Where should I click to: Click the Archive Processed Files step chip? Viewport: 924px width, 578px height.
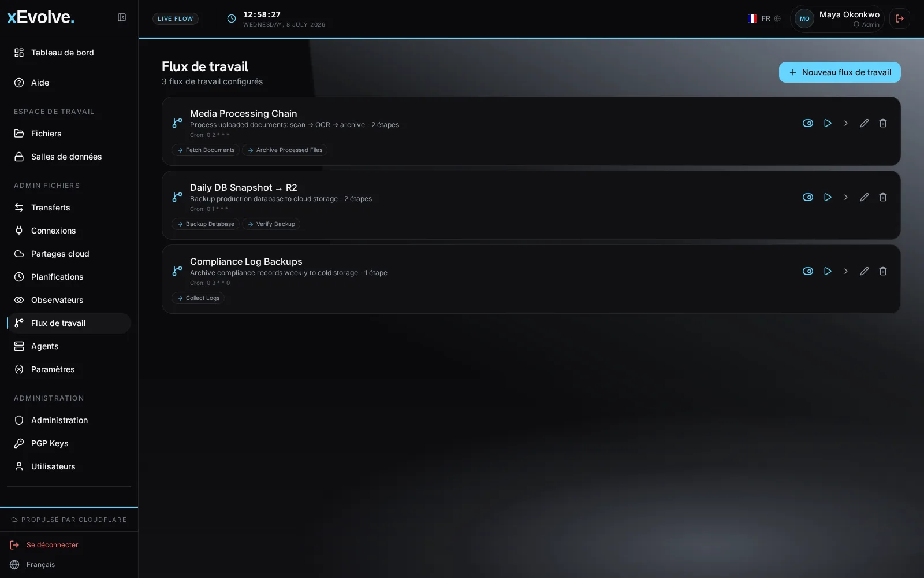(x=285, y=150)
